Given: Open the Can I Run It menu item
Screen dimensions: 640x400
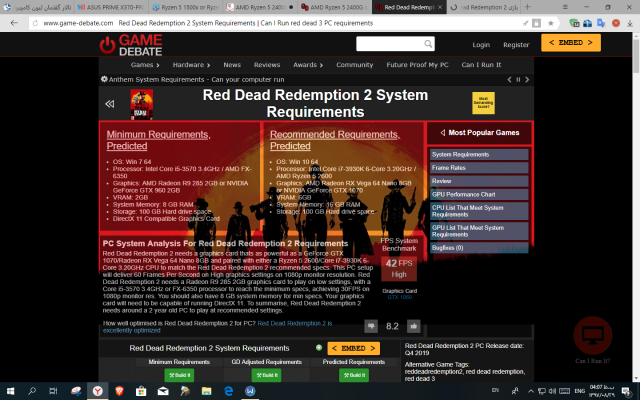Looking at the screenshot, I should pos(481,65).
